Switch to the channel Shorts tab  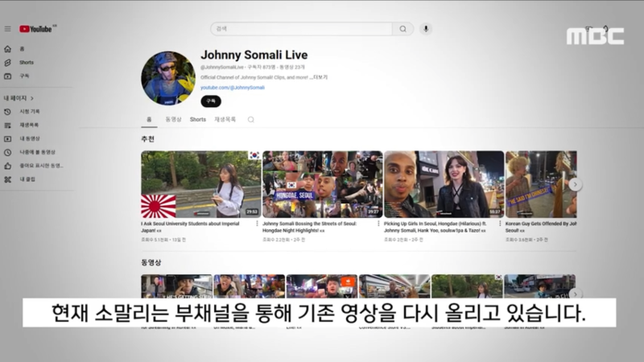197,120
